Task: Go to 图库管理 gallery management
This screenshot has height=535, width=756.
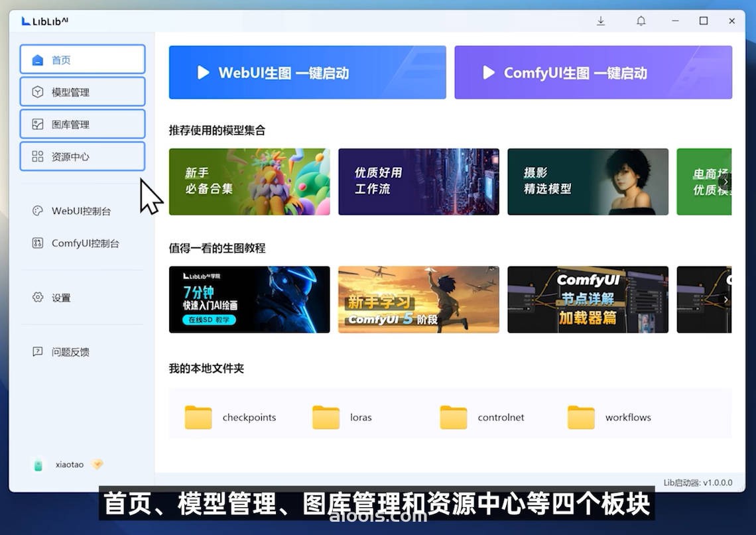Action: point(82,125)
